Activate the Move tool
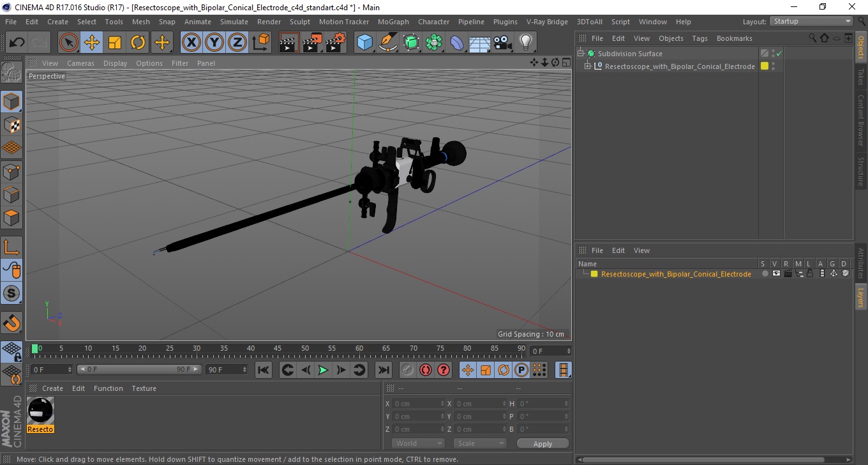Screen dimensions: 868x465 (x=92, y=43)
